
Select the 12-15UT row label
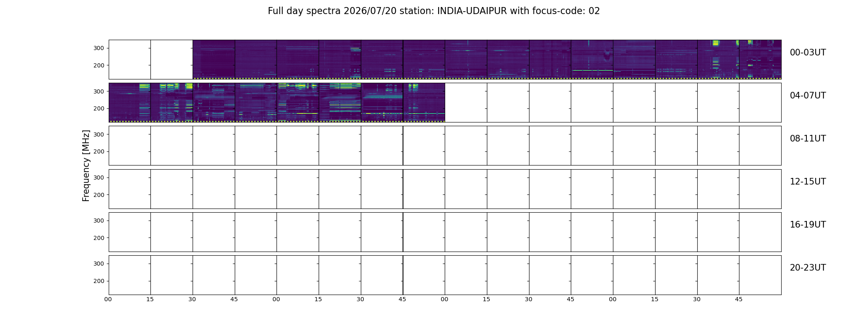(808, 182)
